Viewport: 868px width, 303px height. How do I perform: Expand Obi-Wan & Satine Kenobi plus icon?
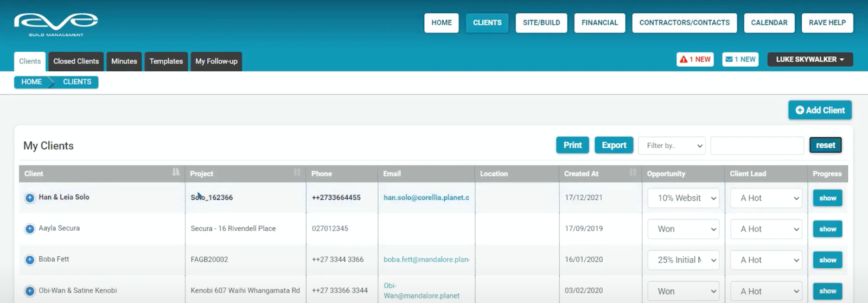[x=30, y=291]
